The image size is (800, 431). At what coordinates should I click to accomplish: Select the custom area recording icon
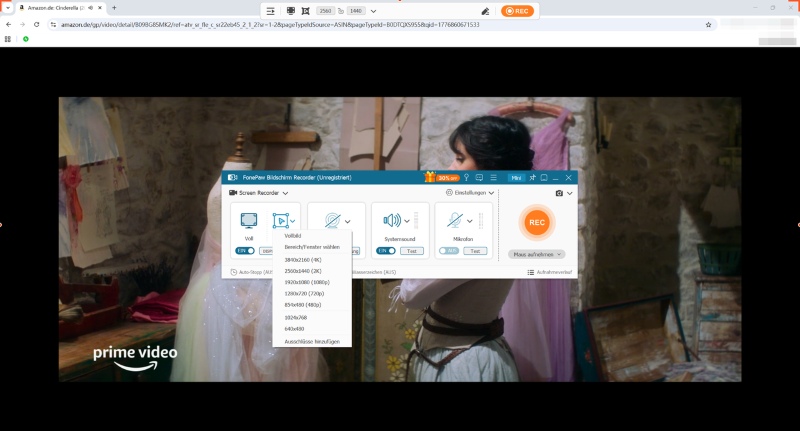[x=281, y=220]
